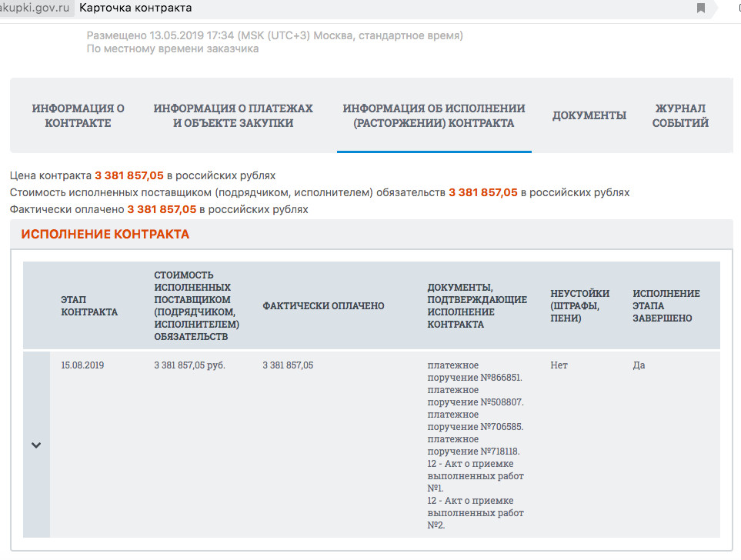Open the Журнал событий tab
The image size is (741, 560).
(x=680, y=115)
